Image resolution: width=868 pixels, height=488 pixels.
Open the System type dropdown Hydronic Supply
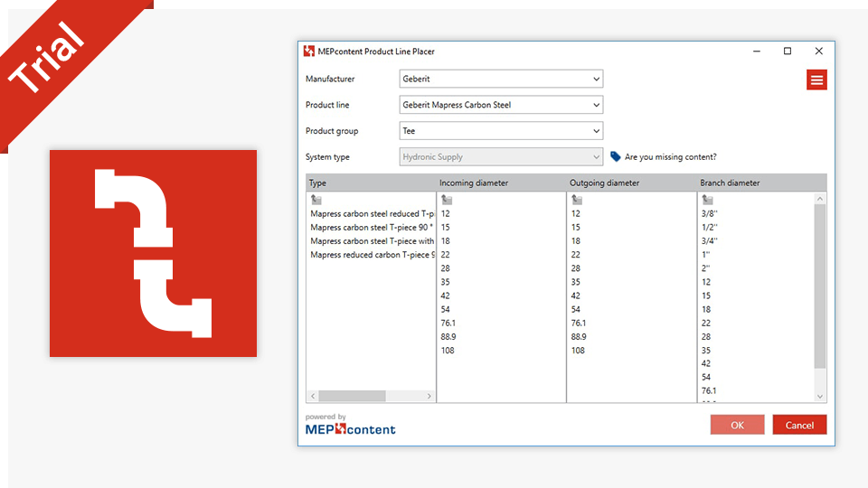click(501, 156)
